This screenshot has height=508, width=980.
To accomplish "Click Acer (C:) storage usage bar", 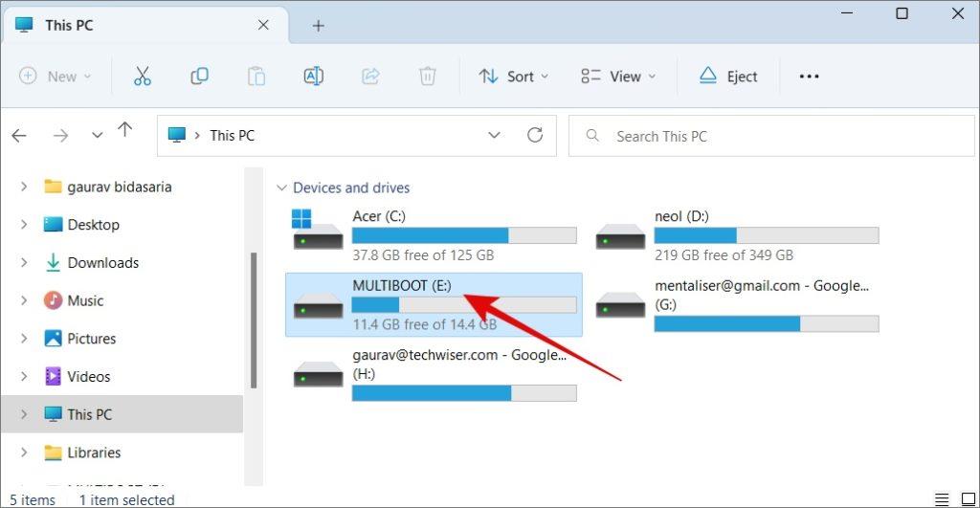I will (x=464, y=235).
